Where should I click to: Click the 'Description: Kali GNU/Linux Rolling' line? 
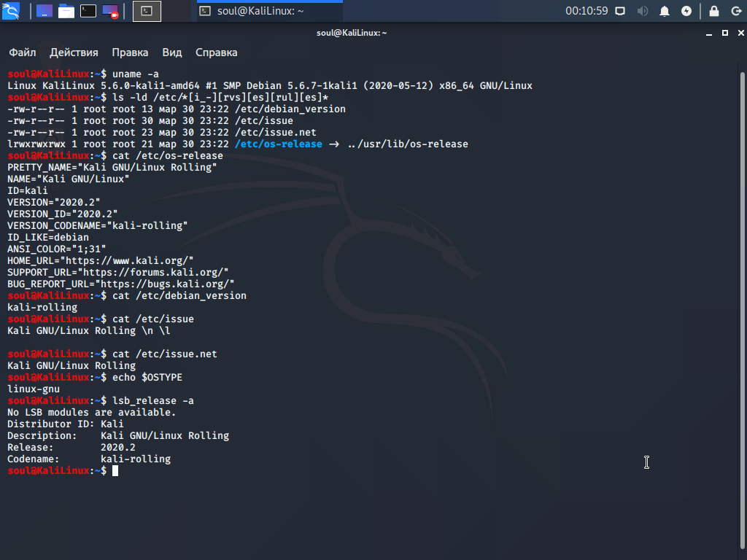pyautogui.click(x=118, y=436)
